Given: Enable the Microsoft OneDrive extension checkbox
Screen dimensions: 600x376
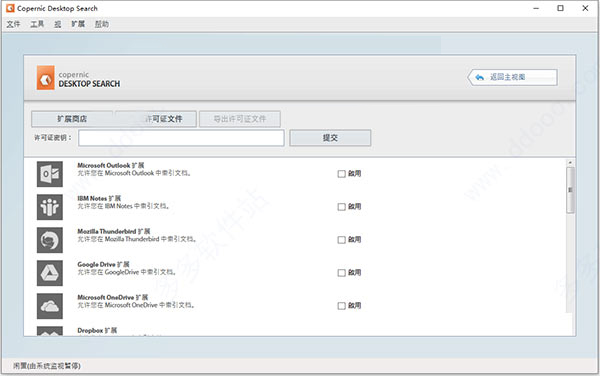Looking at the screenshot, I should pos(341,306).
